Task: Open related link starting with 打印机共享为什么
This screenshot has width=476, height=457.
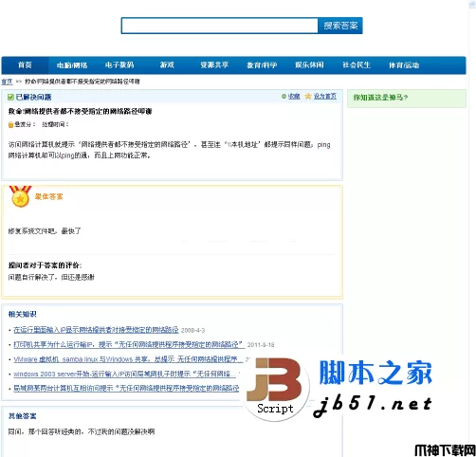Action: [129, 344]
